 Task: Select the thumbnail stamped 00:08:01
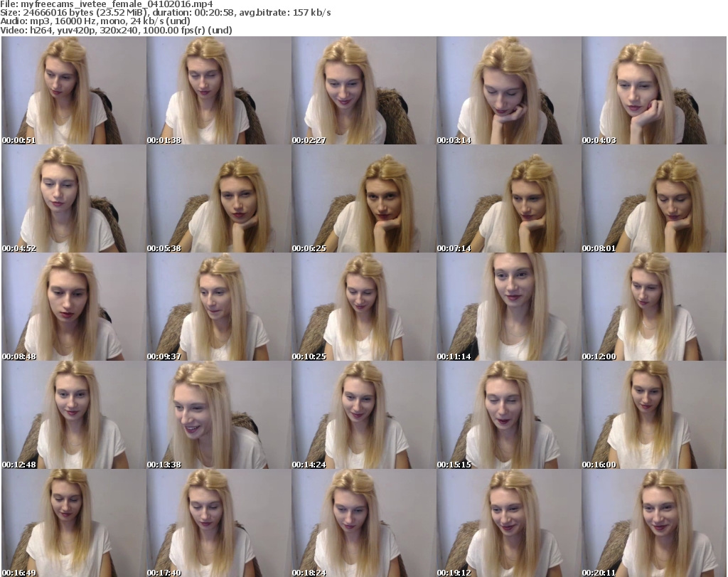pyautogui.click(x=654, y=198)
